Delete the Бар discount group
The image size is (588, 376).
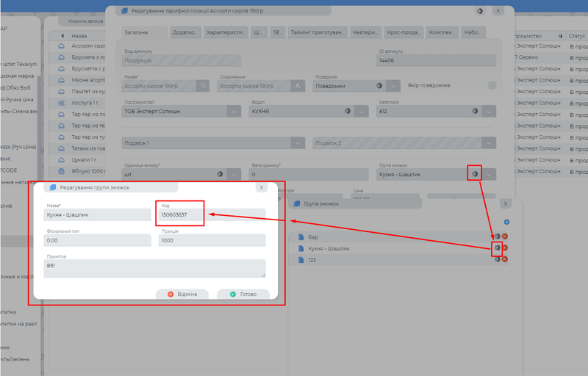[x=505, y=237]
